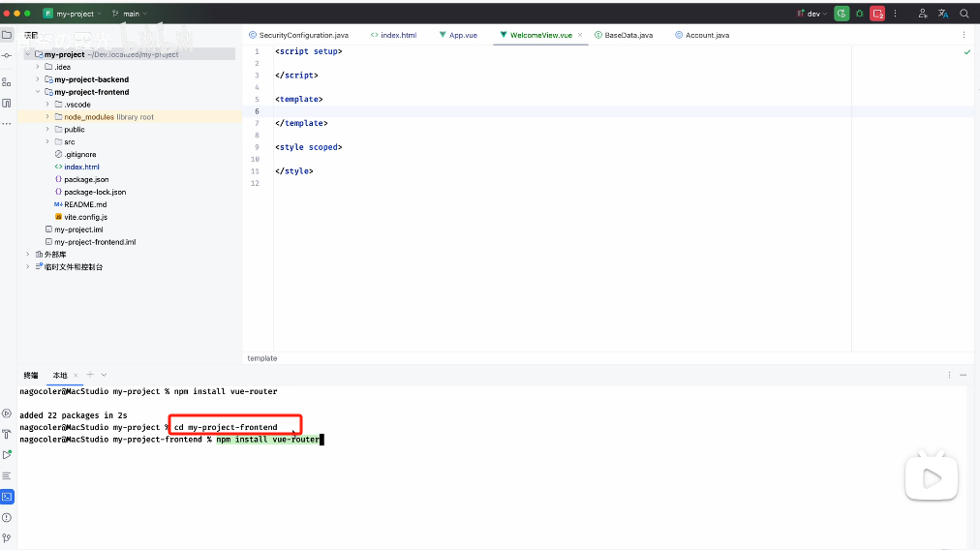Click the translate icon in toolbar
Viewport: 980px width, 550px height.
coord(943,14)
